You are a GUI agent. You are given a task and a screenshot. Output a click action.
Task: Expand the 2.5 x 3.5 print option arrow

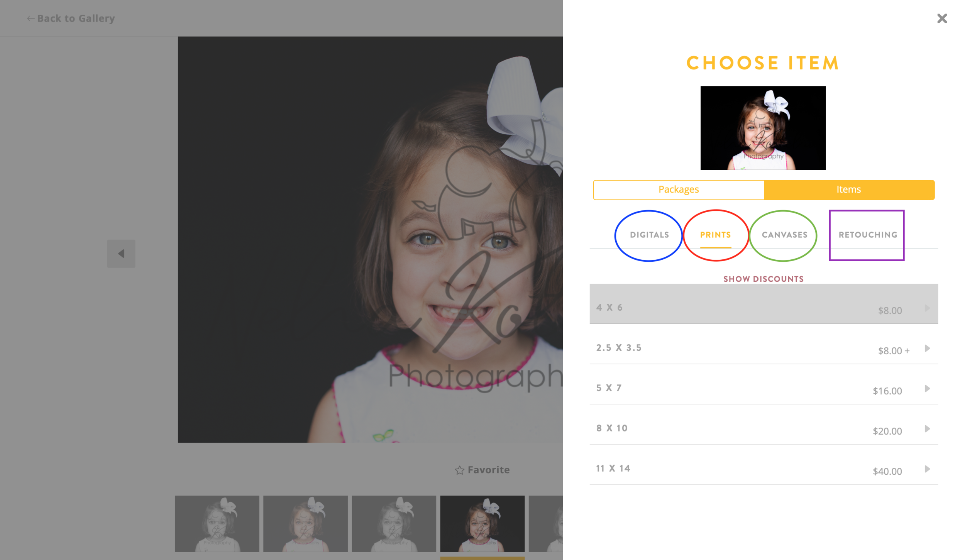[927, 348]
